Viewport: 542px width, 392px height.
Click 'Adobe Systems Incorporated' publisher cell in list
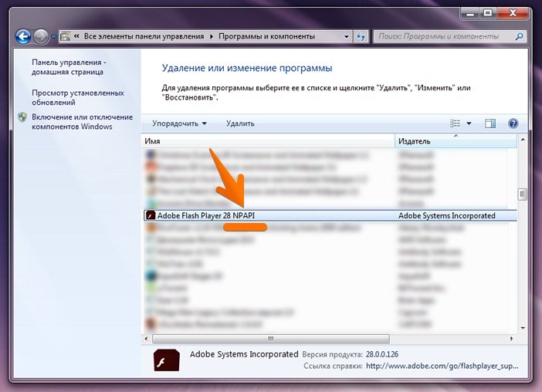pos(447,215)
